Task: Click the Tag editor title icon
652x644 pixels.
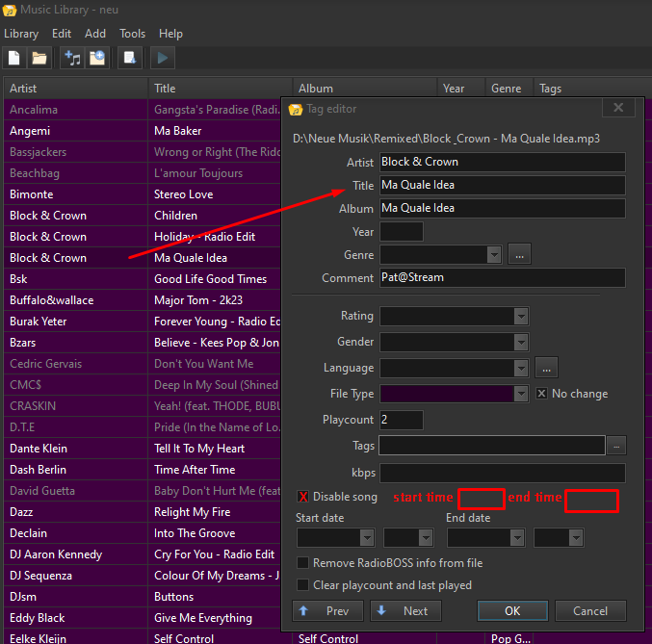Action: pyautogui.click(x=296, y=110)
